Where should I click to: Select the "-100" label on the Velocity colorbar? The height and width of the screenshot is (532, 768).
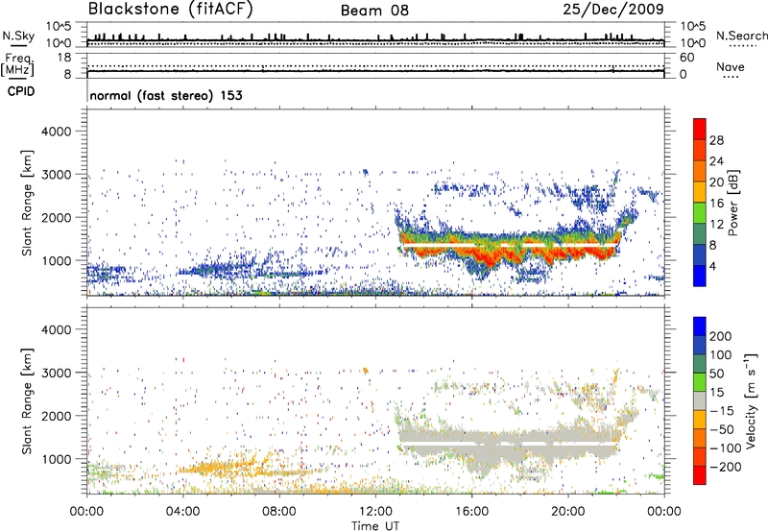click(x=725, y=447)
